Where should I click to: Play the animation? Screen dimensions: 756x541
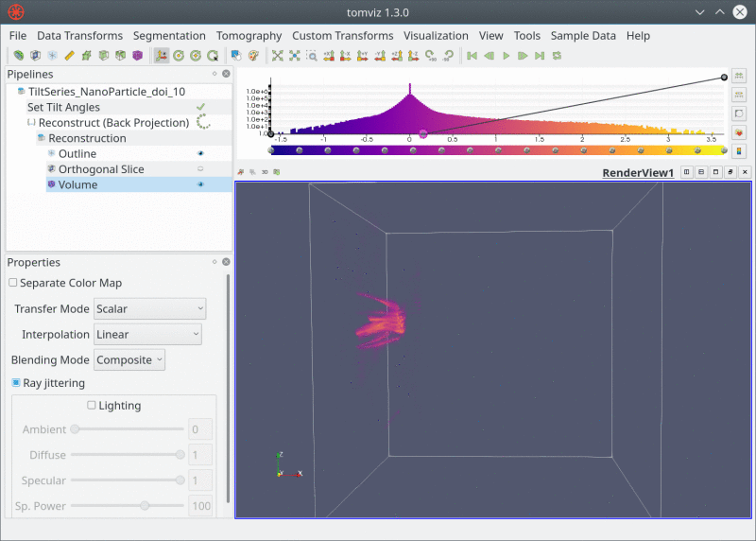pos(506,56)
